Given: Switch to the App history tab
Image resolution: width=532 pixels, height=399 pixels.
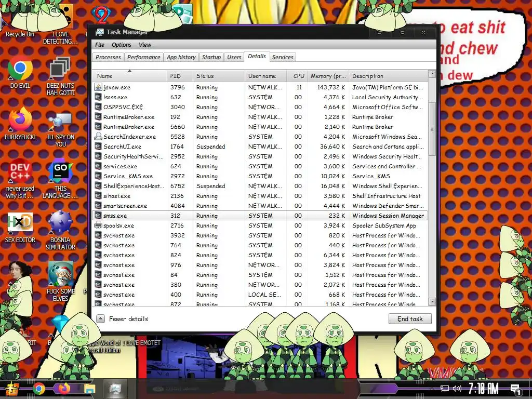Looking at the screenshot, I should (181, 57).
